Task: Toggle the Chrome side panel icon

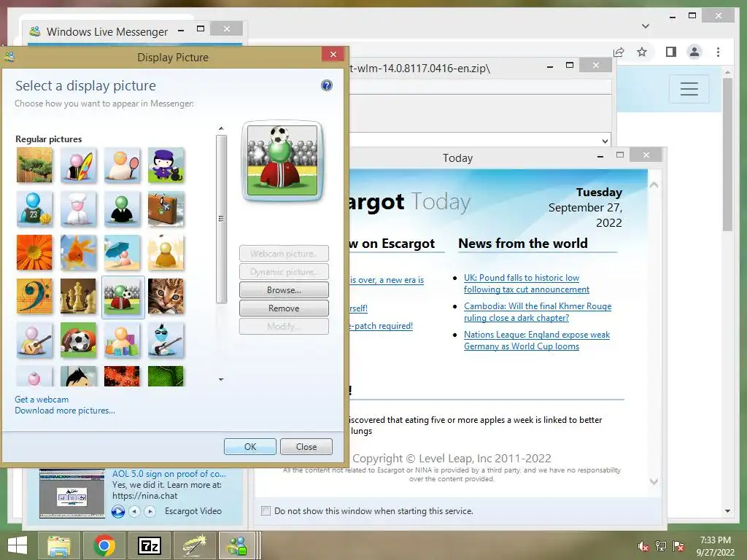Action: pos(671,52)
